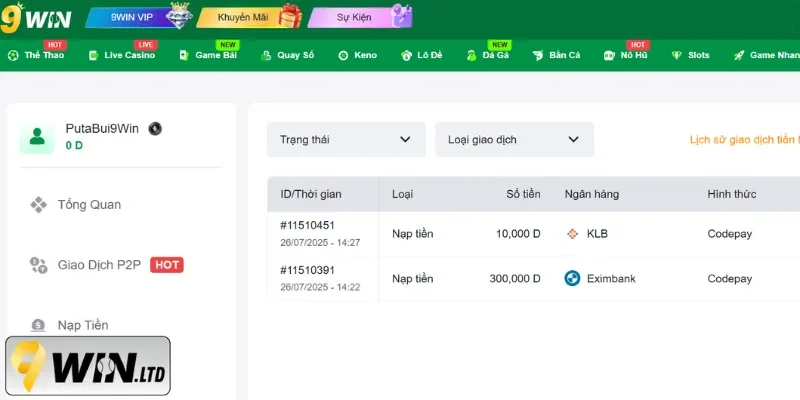The width and height of the screenshot is (800, 400).
Task: Click the red HOT badge beside Giao Dịch P2P
Action: pos(167,265)
